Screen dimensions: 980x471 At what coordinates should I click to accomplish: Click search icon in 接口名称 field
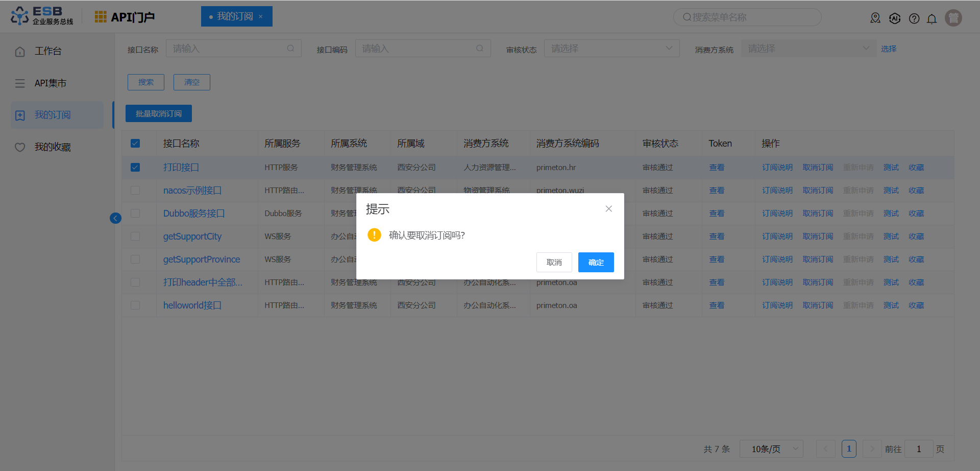tap(290, 49)
